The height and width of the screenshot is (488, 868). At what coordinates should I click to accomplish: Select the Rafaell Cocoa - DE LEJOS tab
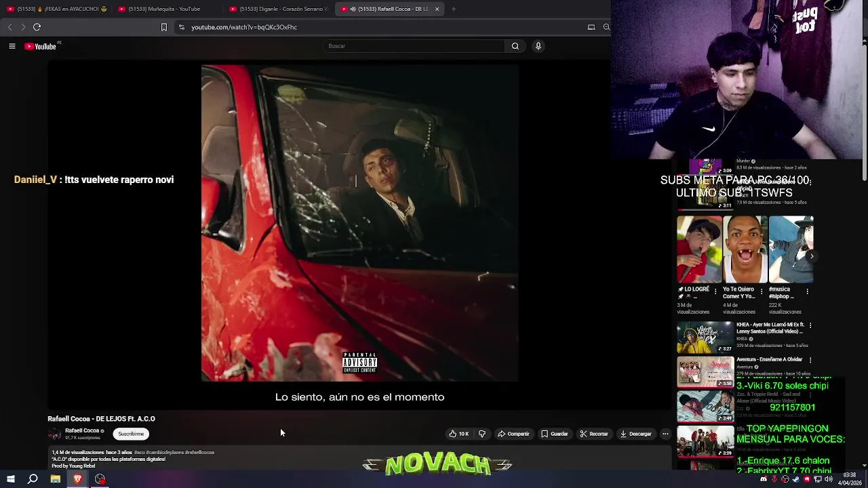(388, 9)
